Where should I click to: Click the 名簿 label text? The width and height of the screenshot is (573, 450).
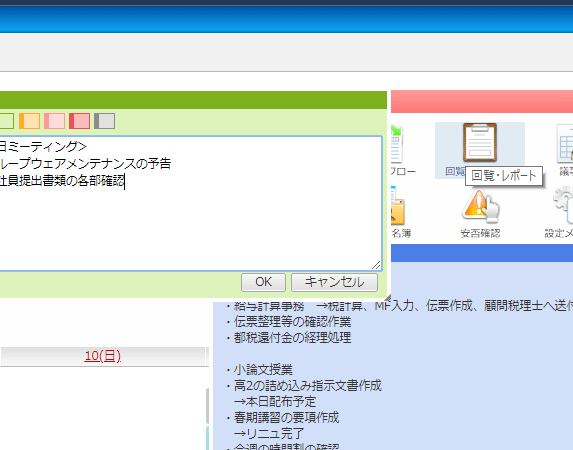[401, 233]
